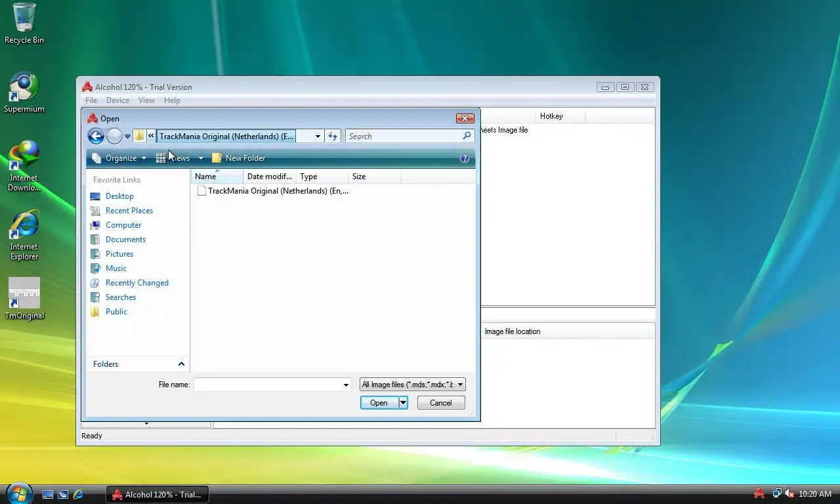This screenshot has width=840, height=504.
Task: Click the address bar path text
Action: [227, 136]
